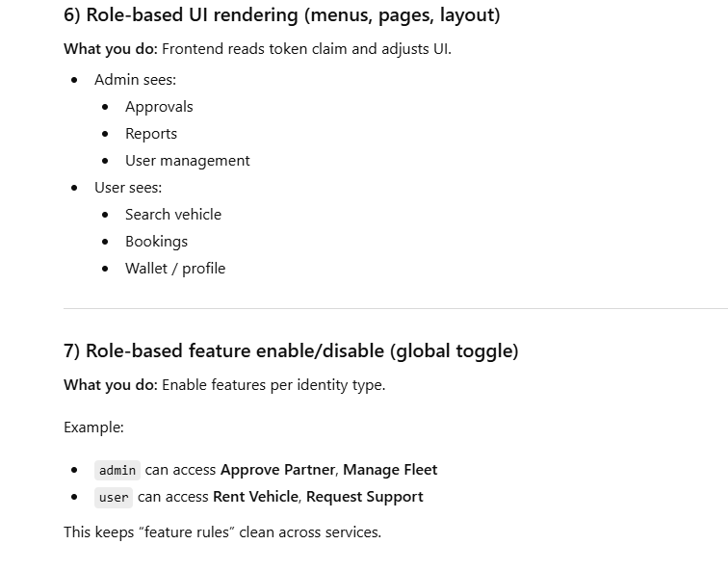Click the "user" inline code tag

[114, 498]
